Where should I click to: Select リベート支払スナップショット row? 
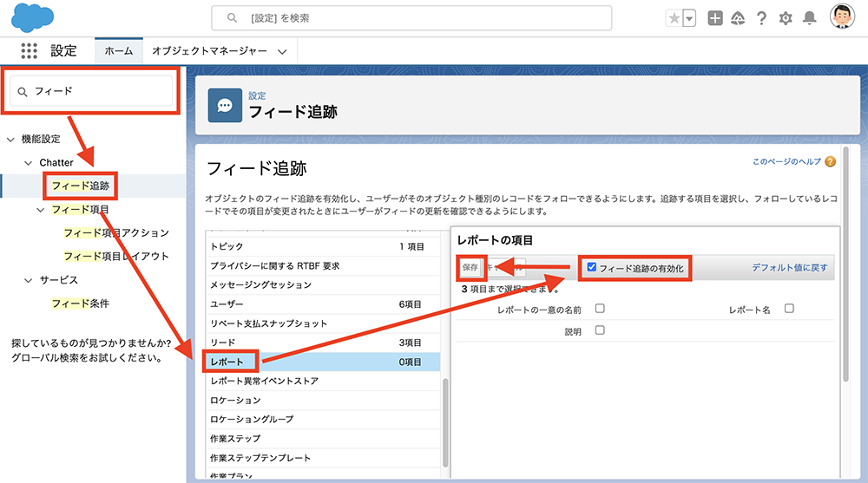(323, 323)
